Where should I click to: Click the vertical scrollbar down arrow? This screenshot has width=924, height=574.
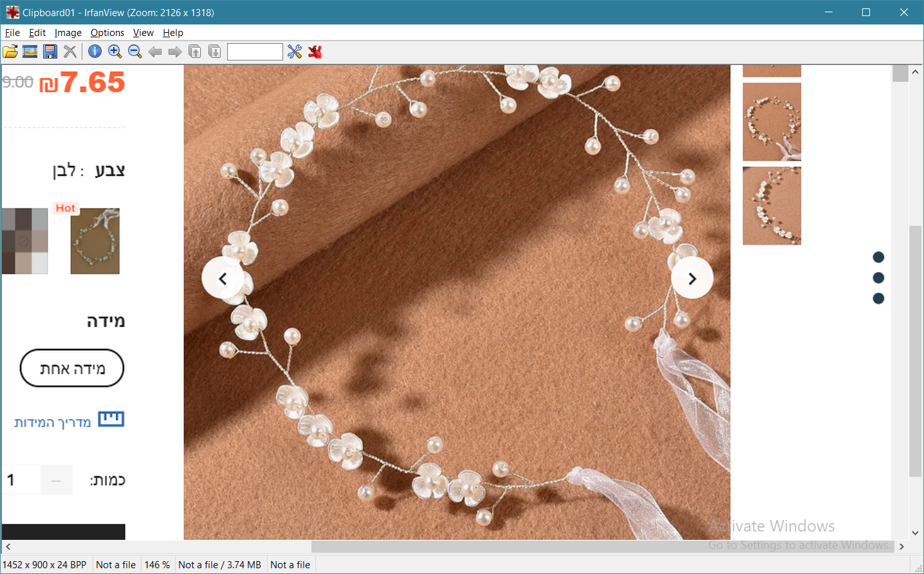pyautogui.click(x=916, y=533)
